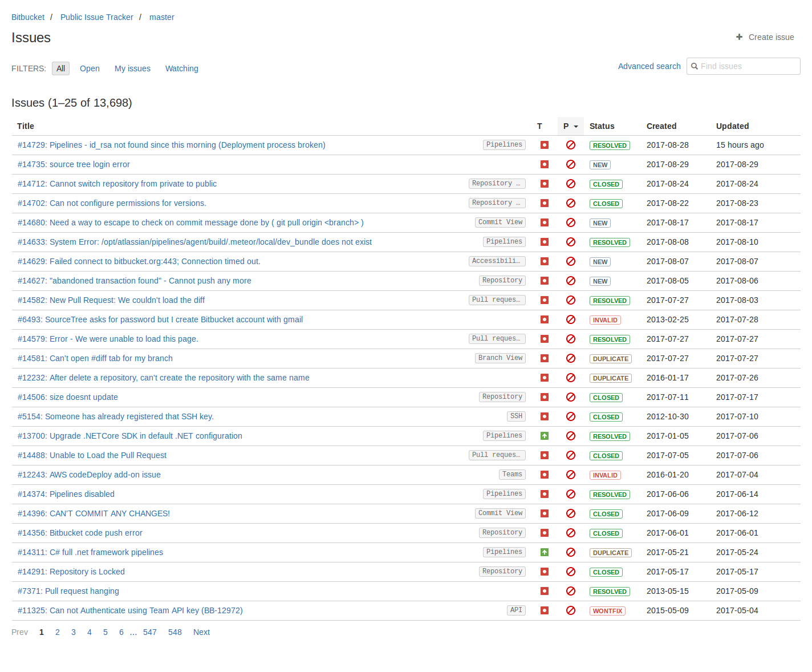Click the RESOLVED status of issue #14729

(x=610, y=145)
